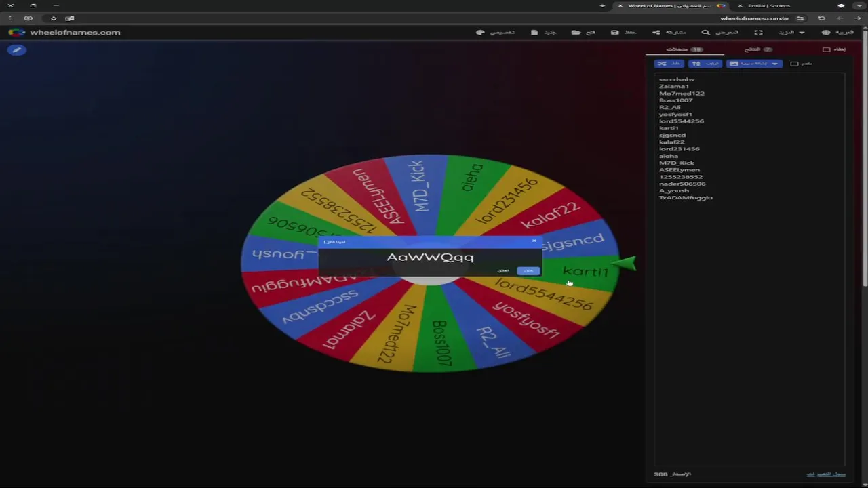Open a new browser tab
868x488 pixels.
602,6
